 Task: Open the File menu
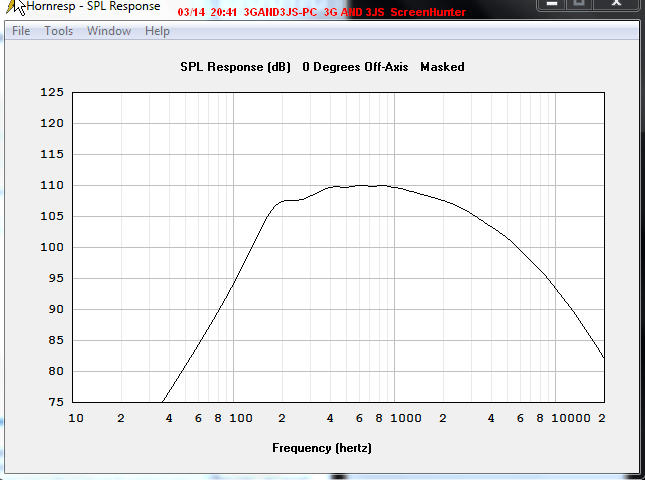[x=21, y=31]
